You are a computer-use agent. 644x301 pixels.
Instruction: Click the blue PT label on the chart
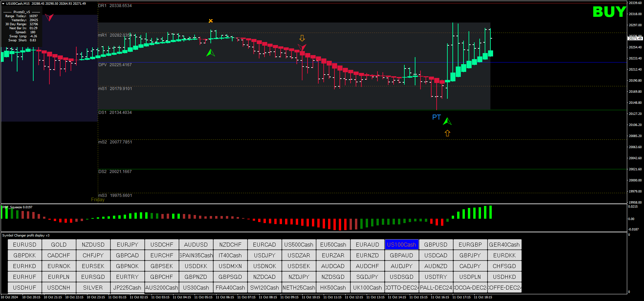point(436,117)
